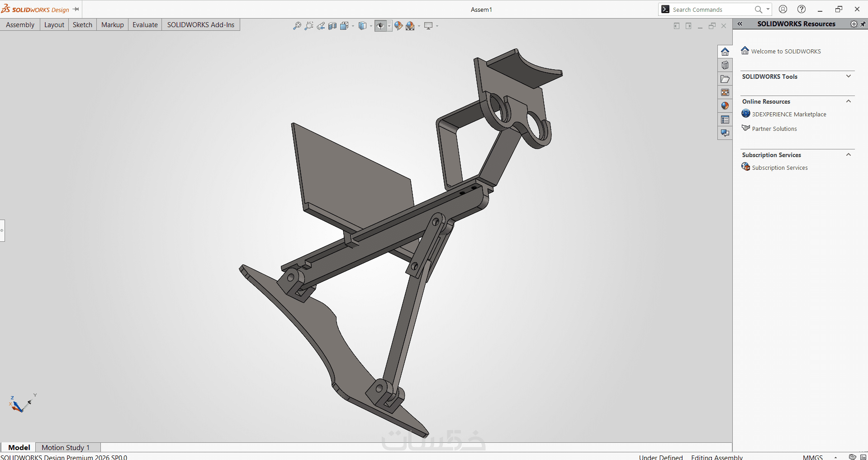Click the Editing Assembly status text
Screen dimensions: 868x460
coord(717,457)
